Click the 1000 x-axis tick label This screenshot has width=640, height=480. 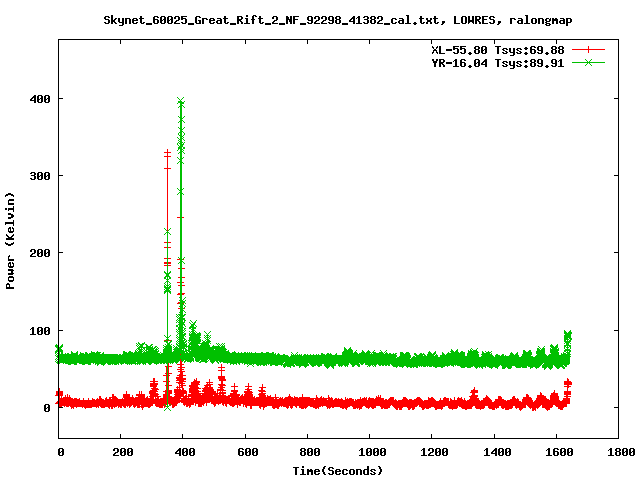coord(372,452)
